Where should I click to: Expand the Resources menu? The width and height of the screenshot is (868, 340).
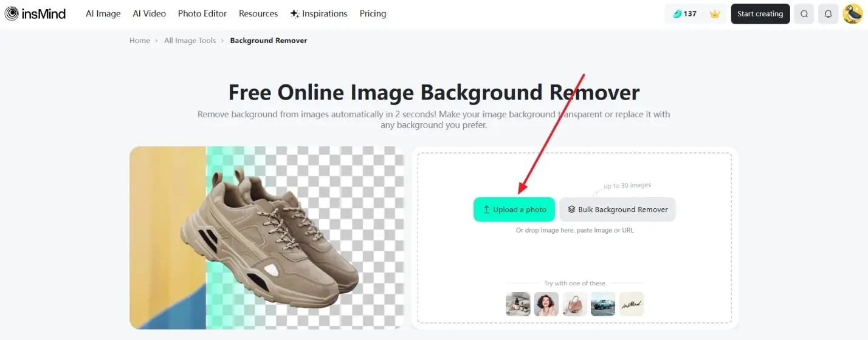(258, 13)
